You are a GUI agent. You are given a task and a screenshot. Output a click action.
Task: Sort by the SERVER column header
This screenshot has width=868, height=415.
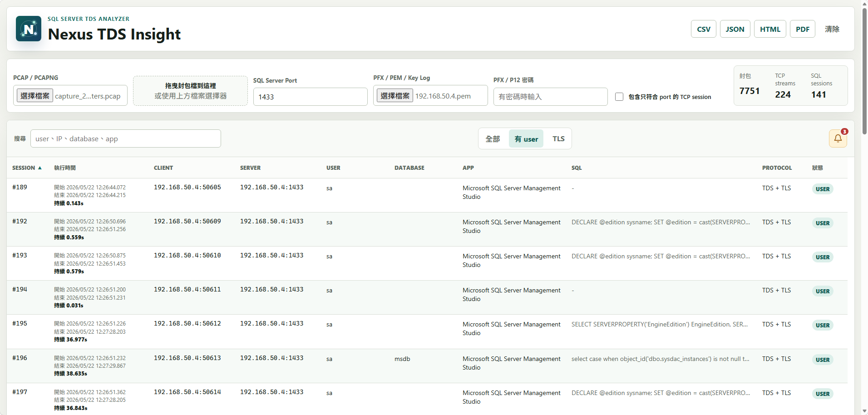250,168
